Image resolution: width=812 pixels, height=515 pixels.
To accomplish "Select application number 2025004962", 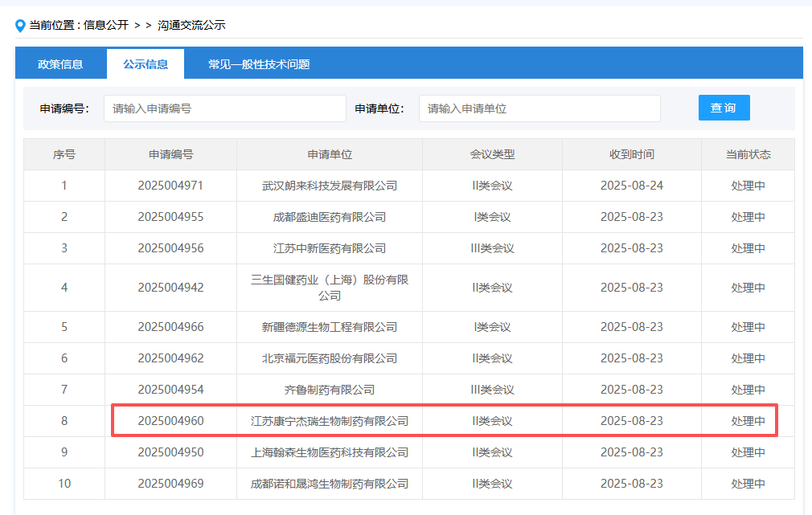I will [171, 358].
